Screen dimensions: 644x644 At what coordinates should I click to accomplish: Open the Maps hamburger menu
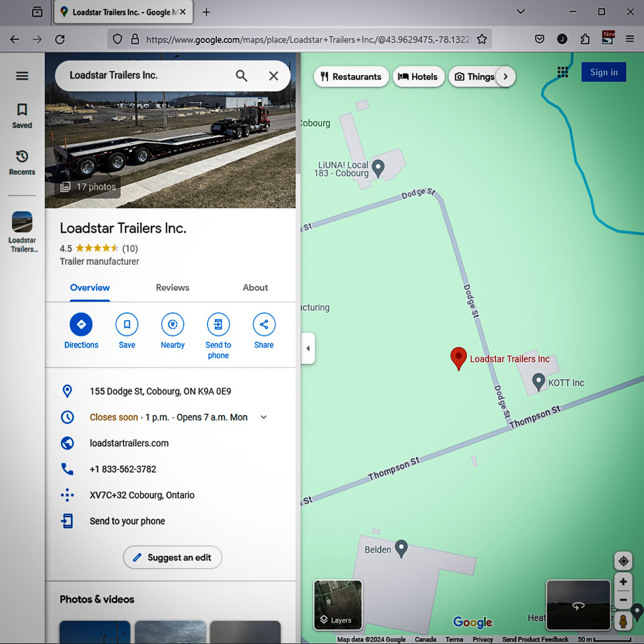[22, 76]
